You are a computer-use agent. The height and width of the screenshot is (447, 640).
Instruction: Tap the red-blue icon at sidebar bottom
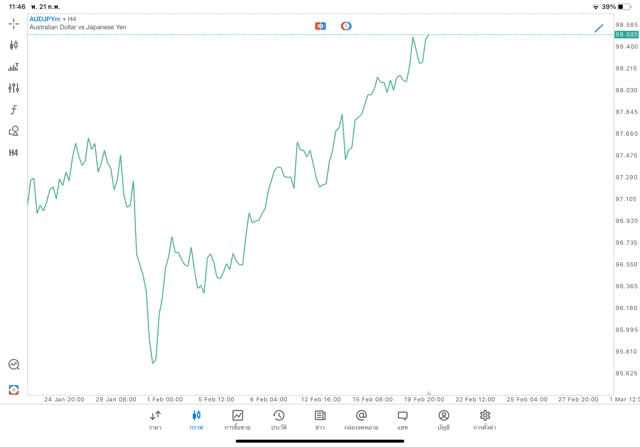tap(13, 389)
